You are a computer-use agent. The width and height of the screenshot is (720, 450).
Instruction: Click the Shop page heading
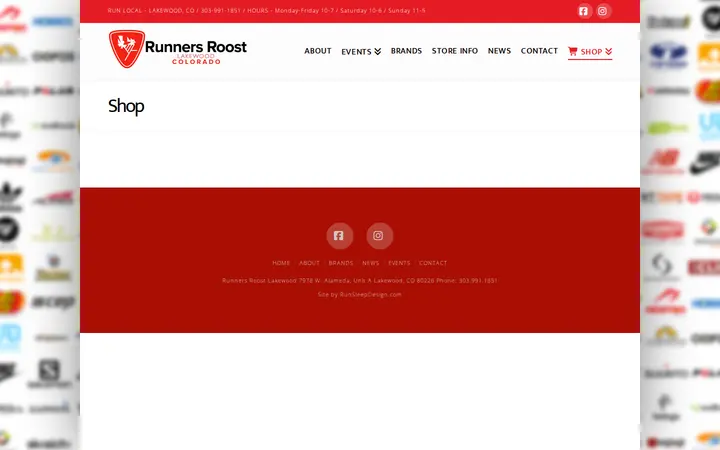coord(126,106)
